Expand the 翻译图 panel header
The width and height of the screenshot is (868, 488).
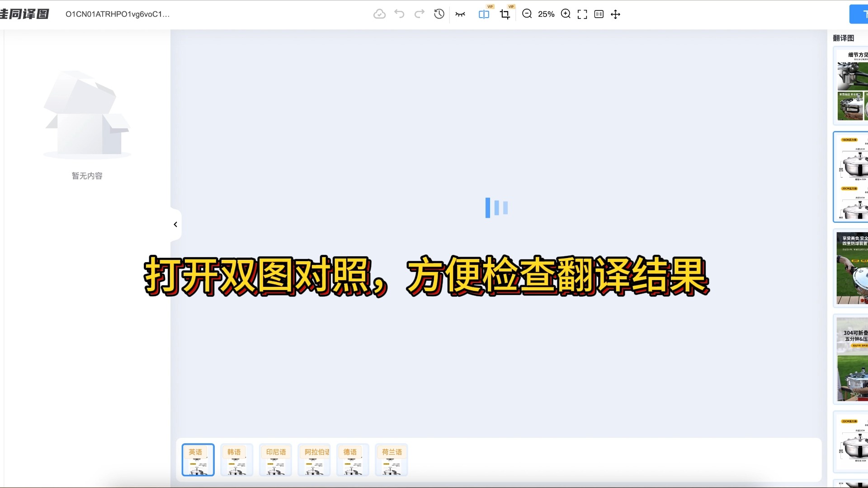[x=844, y=38]
